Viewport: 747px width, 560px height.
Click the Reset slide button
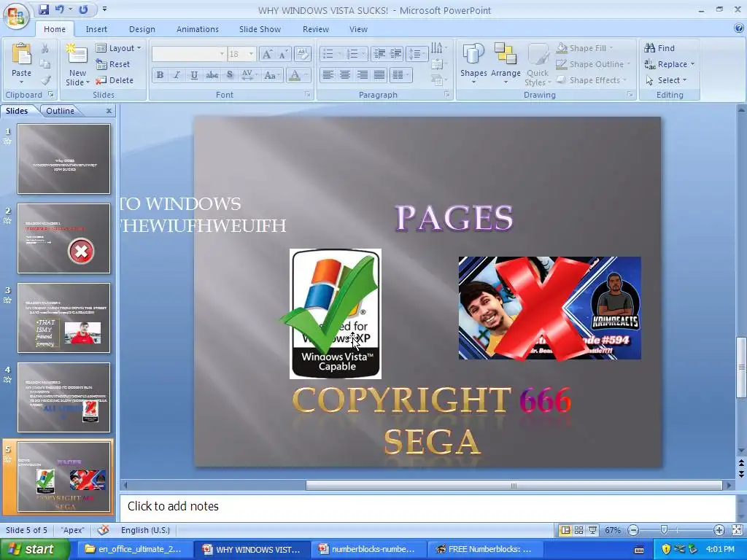pyautogui.click(x=113, y=64)
